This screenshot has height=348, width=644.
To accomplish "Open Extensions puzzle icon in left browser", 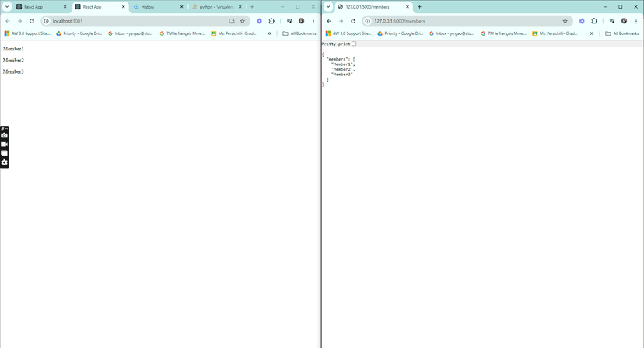I will pyautogui.click(x=271, y=21).
